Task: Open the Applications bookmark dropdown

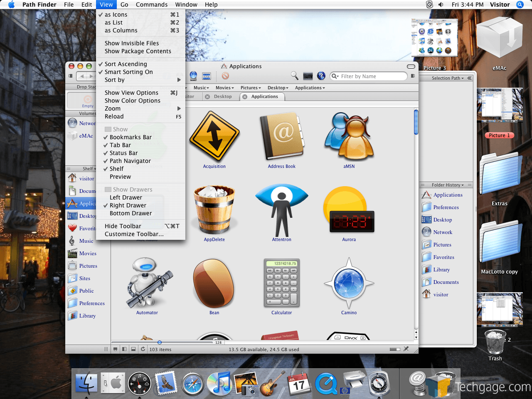Action: pyautogui.click(x=310, y=88)
